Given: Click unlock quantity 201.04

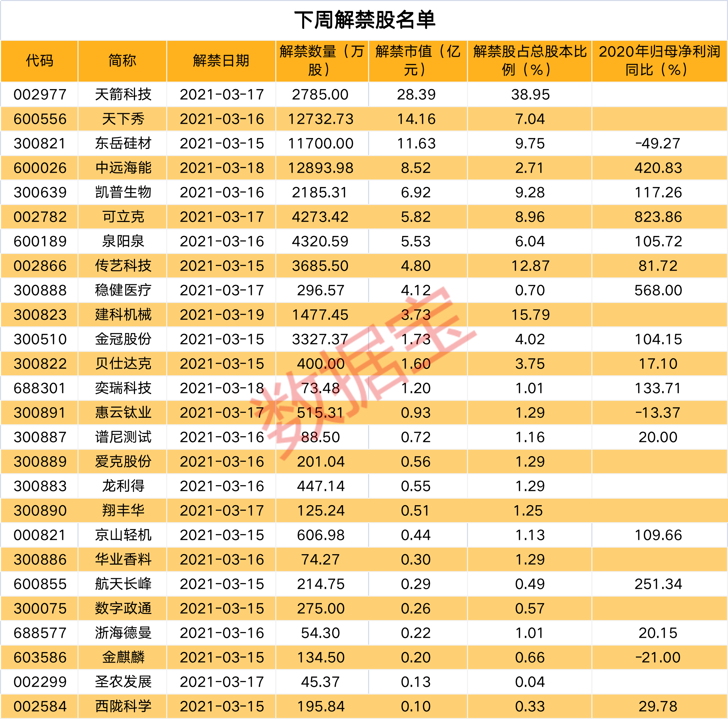Looking at the screenshot, I should point(321,462).
